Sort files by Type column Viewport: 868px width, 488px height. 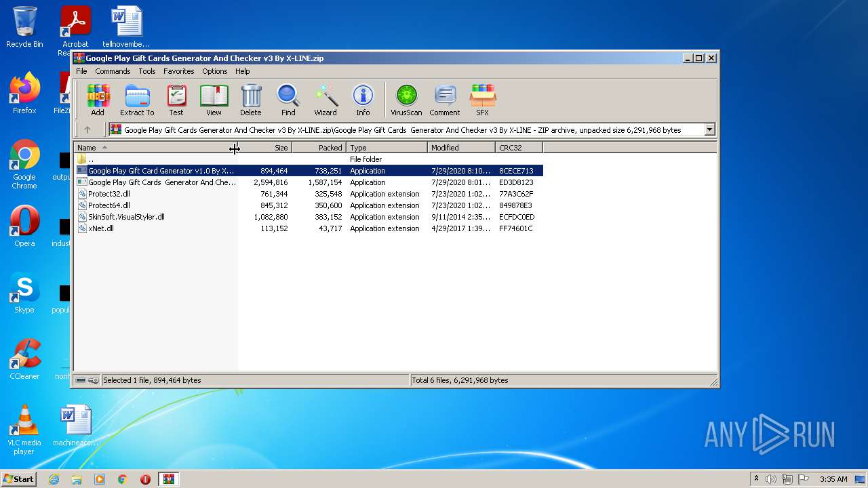[x=387, y=147]
